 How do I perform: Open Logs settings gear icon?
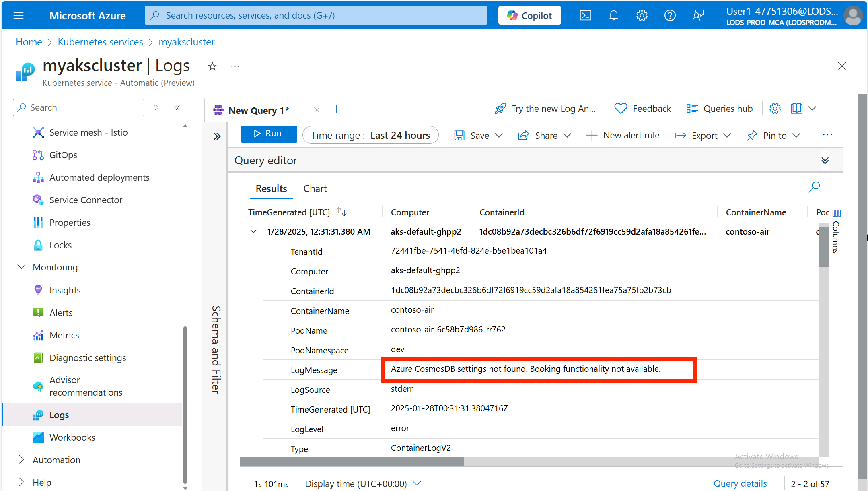pos(775,109)
